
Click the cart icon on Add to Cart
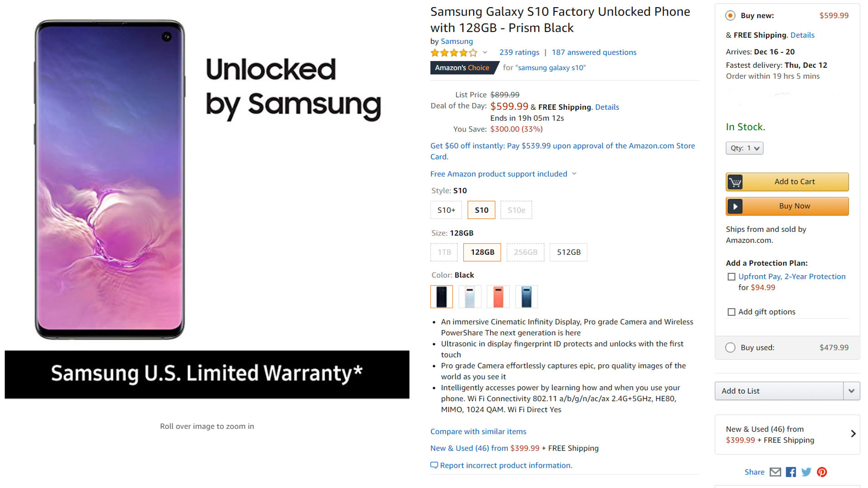[735, 182]
